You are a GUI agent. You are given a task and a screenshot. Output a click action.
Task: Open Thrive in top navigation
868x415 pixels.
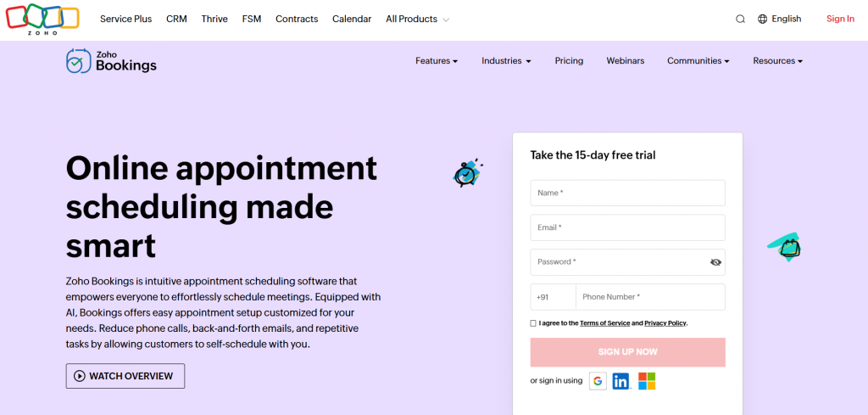214,19
